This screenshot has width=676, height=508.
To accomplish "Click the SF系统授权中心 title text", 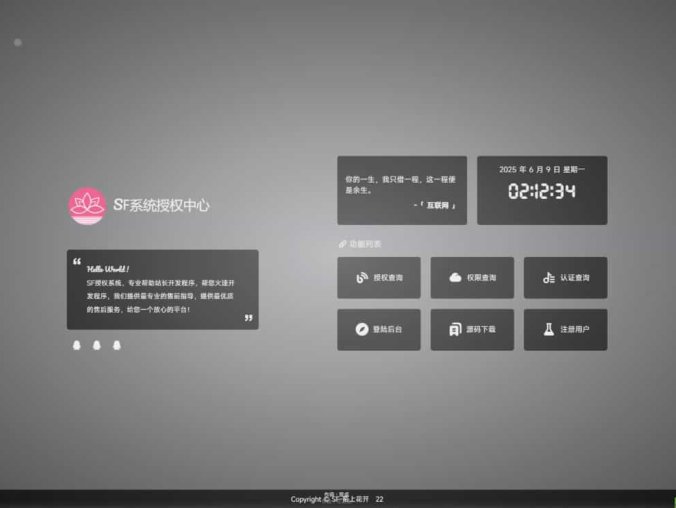I will (x=162, y=205).
